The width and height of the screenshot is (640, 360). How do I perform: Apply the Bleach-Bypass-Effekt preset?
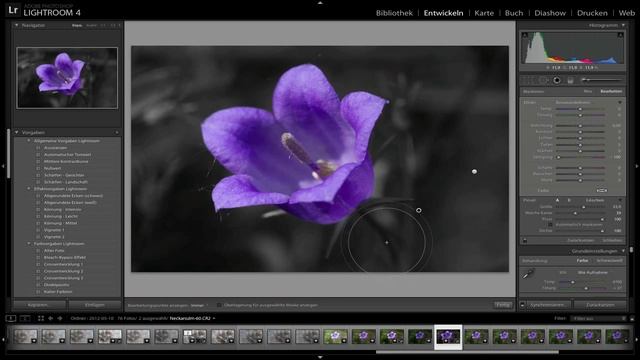[x=64, y=258]
